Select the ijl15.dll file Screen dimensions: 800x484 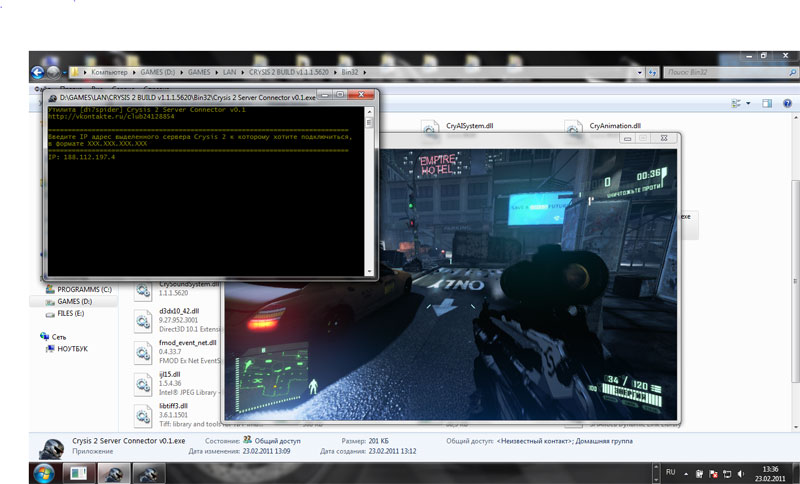(169, 374)
